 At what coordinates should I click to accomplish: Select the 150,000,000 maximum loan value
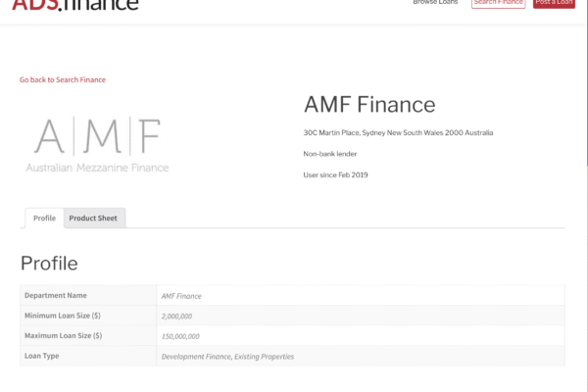180,336
